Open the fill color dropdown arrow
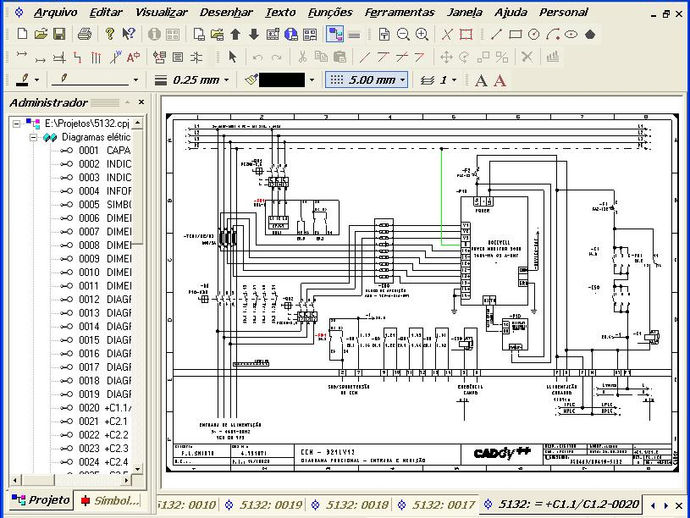Viewport: 690px width, 518px height. pyautogui.click(x=312, y=80)
